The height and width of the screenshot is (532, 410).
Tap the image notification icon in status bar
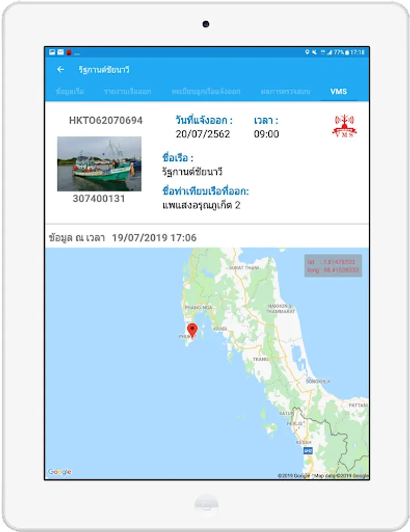52,52
